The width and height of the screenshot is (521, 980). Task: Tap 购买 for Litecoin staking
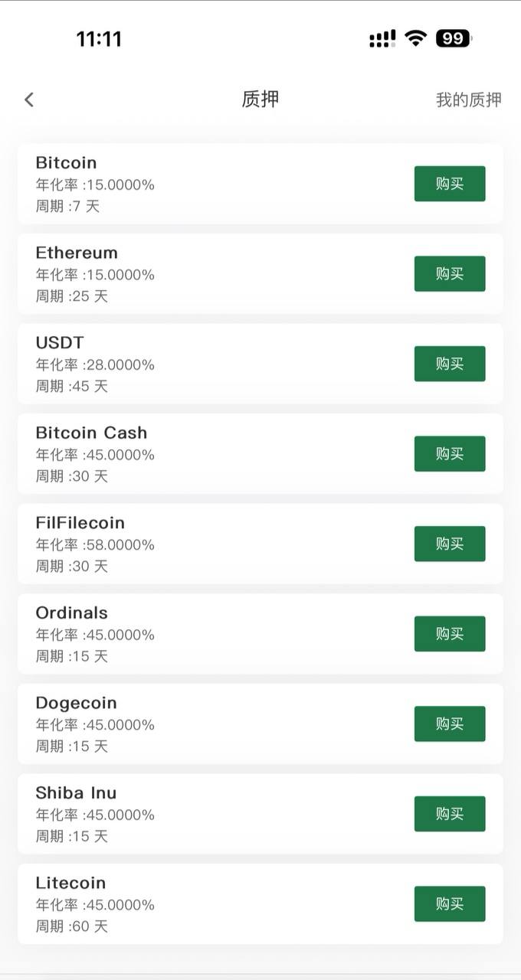449,903
